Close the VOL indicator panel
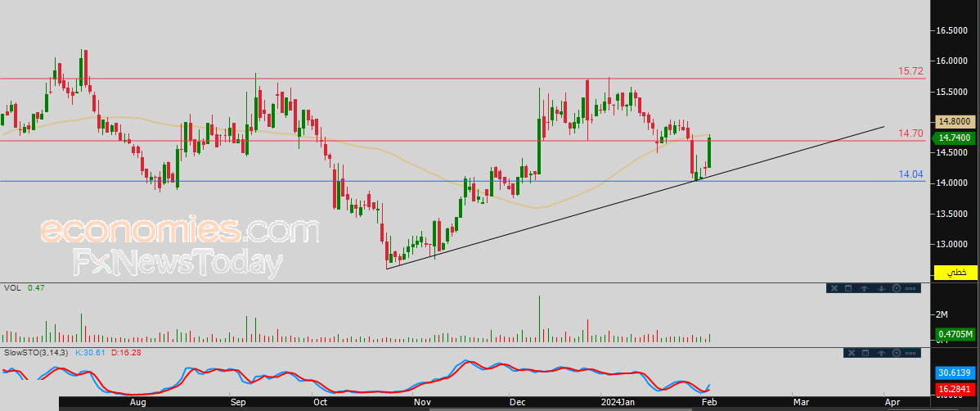 click(x=834, y=288)
